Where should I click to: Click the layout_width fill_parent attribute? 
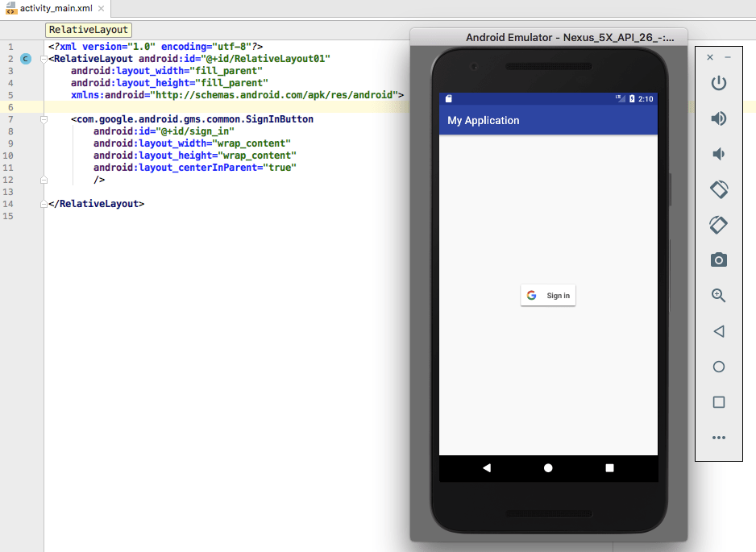(167, 71)
